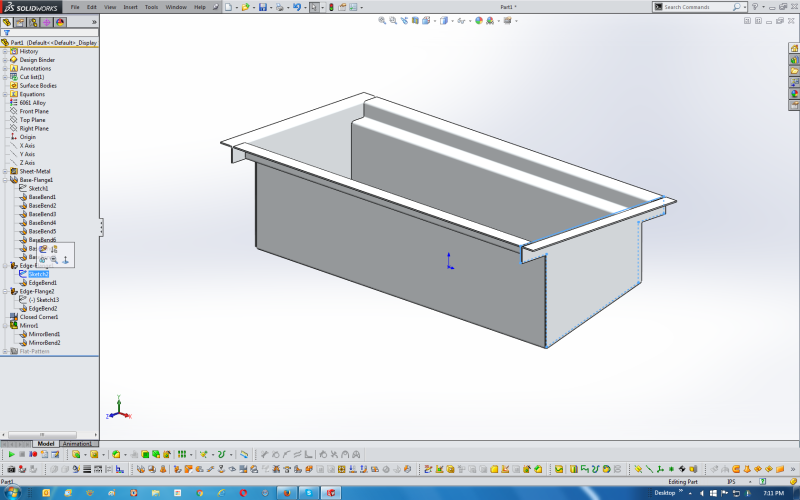Expand the hidden manager tabs chevron
This screenshot has width=800, height=500.
tap(94, 22)
